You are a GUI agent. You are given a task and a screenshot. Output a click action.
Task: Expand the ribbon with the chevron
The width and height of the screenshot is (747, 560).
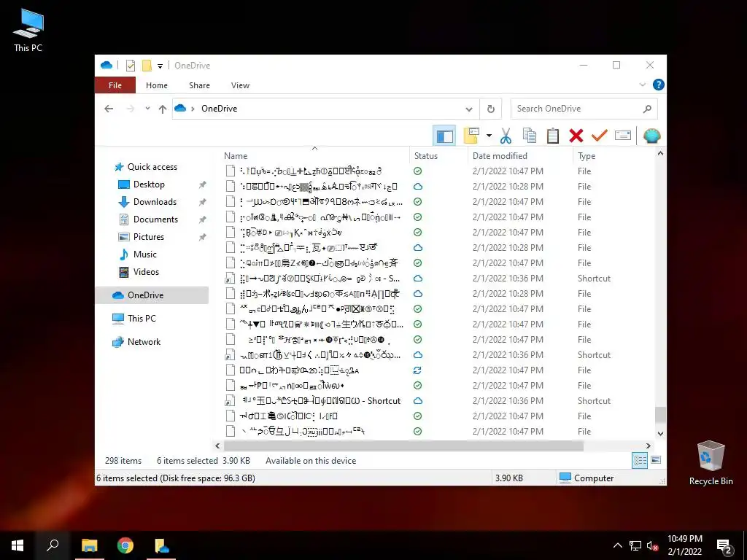642,85
